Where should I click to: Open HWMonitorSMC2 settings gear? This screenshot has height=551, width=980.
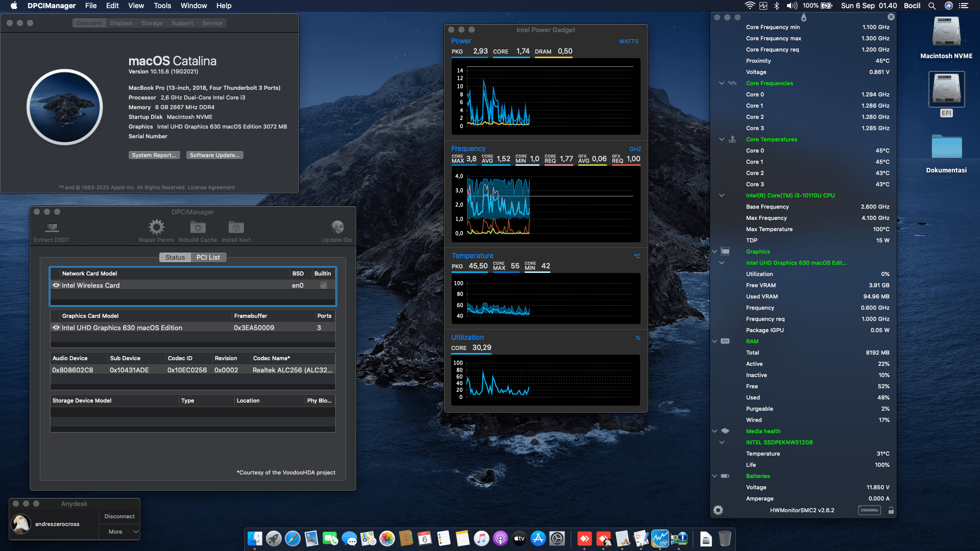click(x=718, y=510)
